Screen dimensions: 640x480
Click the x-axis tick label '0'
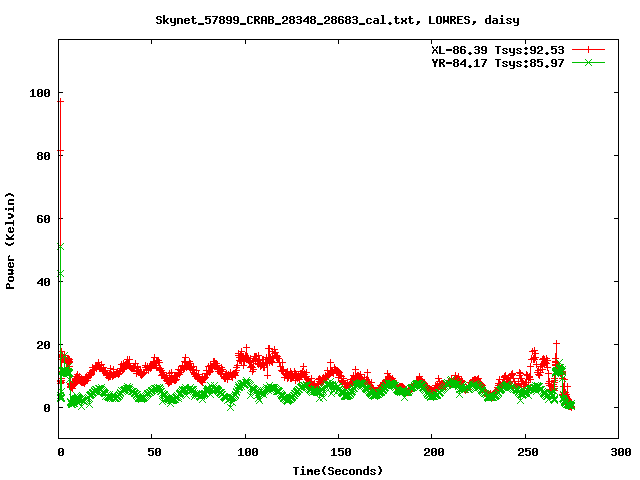tap(61, 452)
